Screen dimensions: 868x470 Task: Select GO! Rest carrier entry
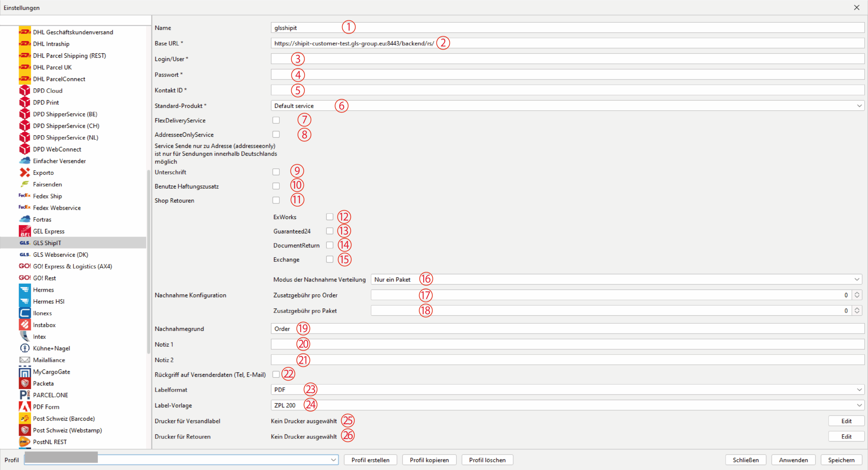44,278
